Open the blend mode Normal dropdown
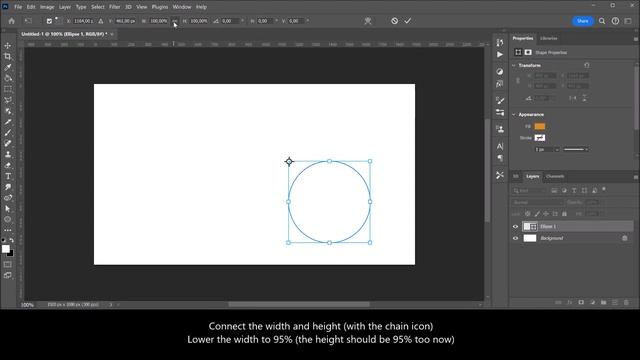640x360 pixels. coord(537,202)
